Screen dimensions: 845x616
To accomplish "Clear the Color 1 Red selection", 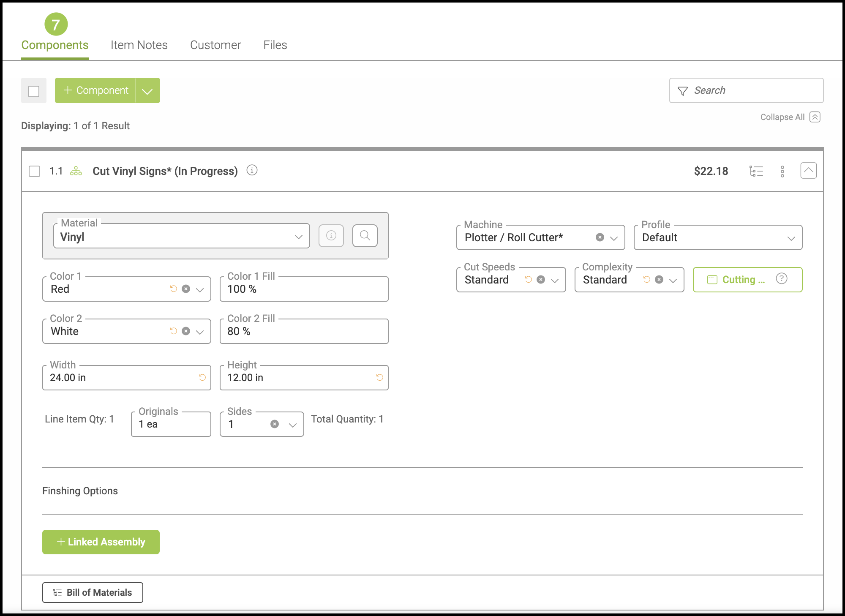I will [x=186, y=289].
